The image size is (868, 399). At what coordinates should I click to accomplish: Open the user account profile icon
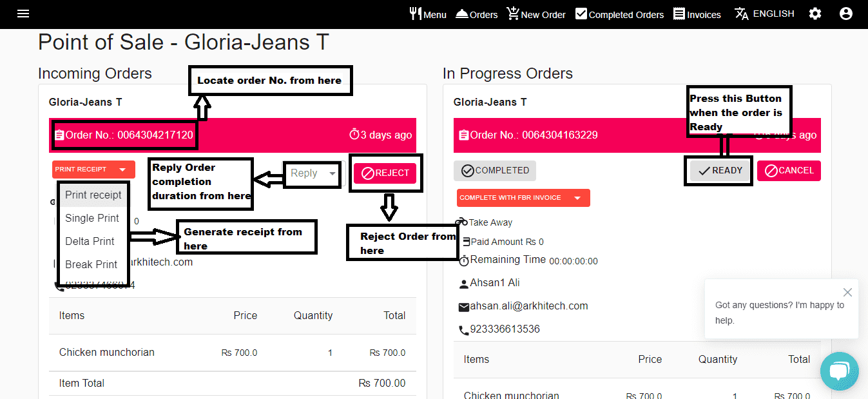click(x=846, y=14)
